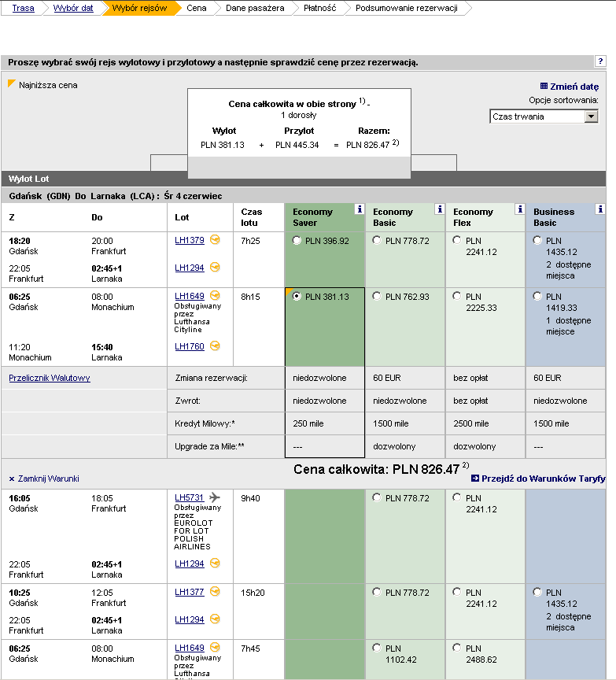Choose Economy Basic PLN 778.72 on LH5731 row
The width and height of the screenshot is (616, 680).
tap(377, 497)
